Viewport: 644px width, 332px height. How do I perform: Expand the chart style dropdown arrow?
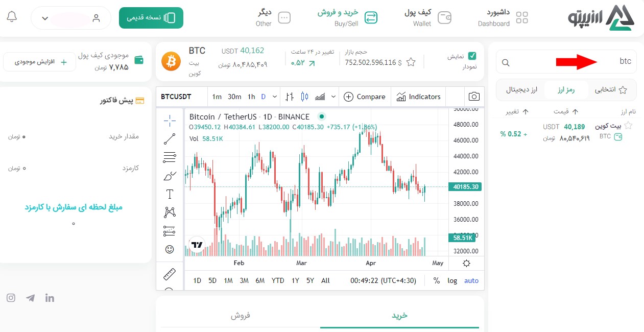334,97
